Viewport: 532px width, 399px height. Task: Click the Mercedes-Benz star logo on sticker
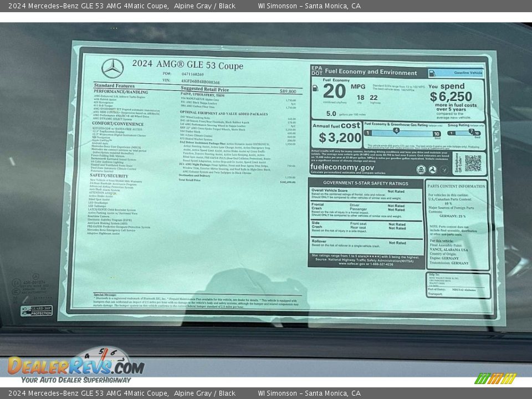pyautogui.click(x=112, y=68)
